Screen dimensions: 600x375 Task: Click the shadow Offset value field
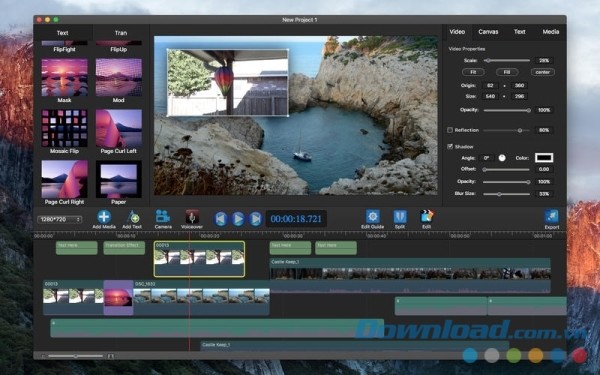tap(544, 169)
